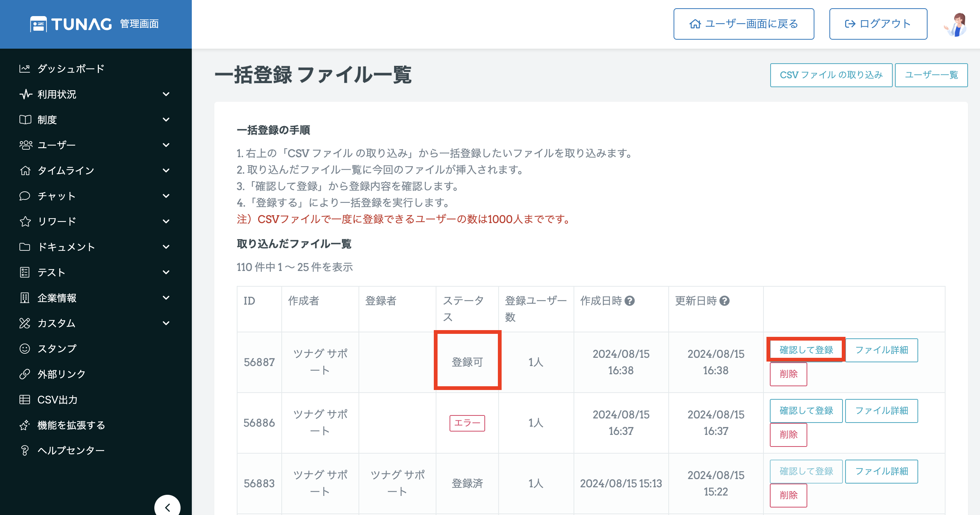
Task: Click the 一括登録 ファイル一覧 page title
Action: (313, 74)
